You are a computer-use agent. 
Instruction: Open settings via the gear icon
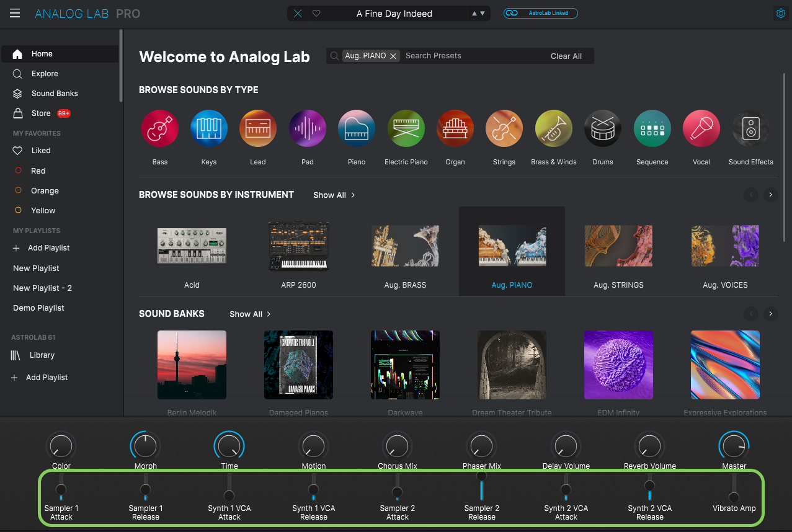(x=780, y=13)
